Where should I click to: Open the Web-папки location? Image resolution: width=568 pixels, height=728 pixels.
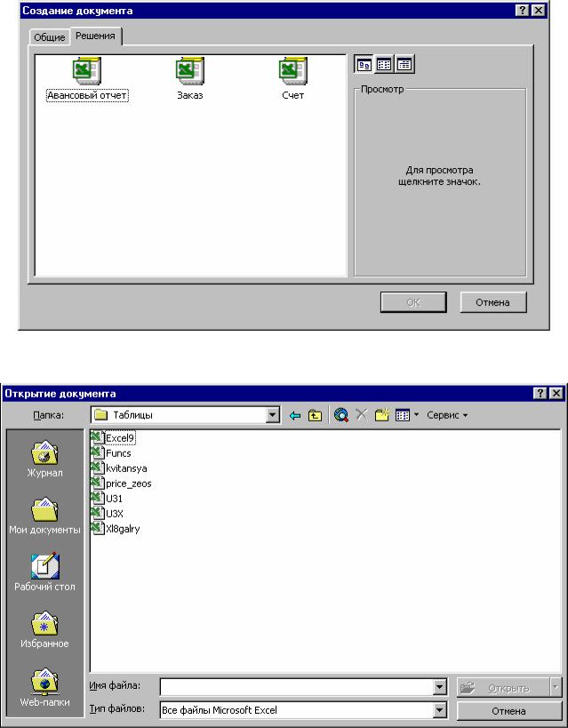pyautogui.click(x=44, y=687)
